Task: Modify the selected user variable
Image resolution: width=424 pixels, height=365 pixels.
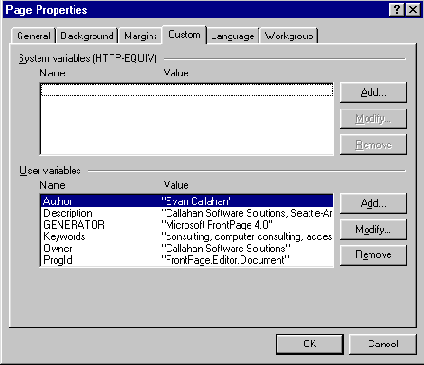Action: [x=373, y=229]
